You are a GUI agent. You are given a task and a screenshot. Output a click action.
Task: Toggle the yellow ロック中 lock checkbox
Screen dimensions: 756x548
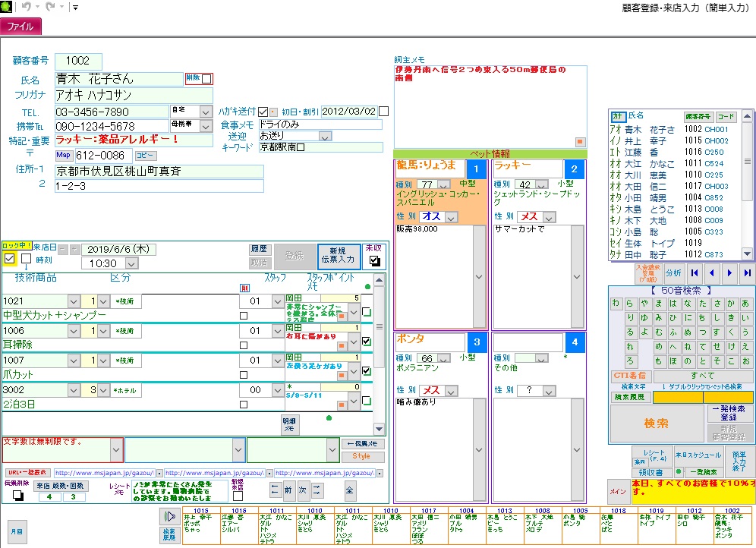tap(9, 259)
